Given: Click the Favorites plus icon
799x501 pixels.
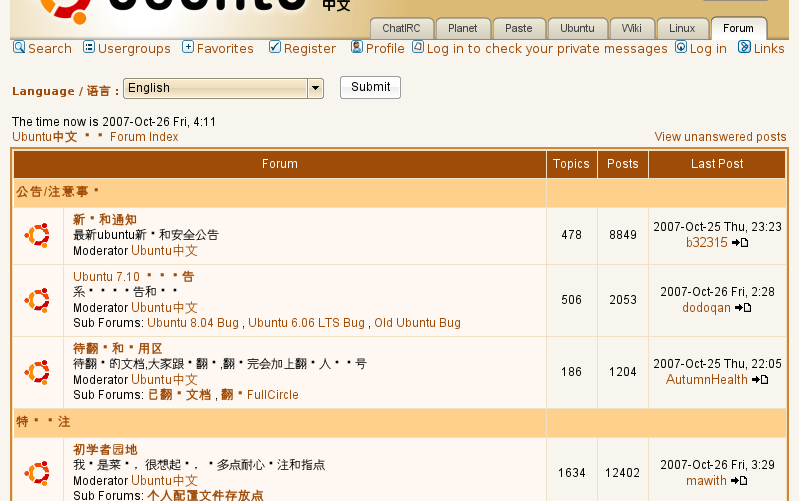Looking at the screenshot, I should [x=188, y=47].
